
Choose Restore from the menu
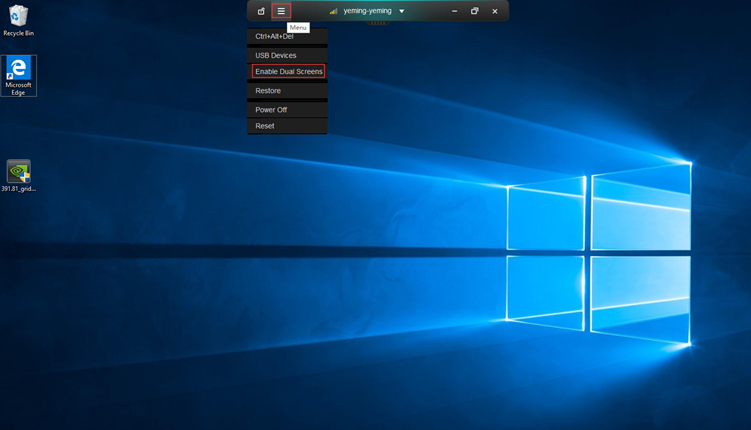click(268, 91)
